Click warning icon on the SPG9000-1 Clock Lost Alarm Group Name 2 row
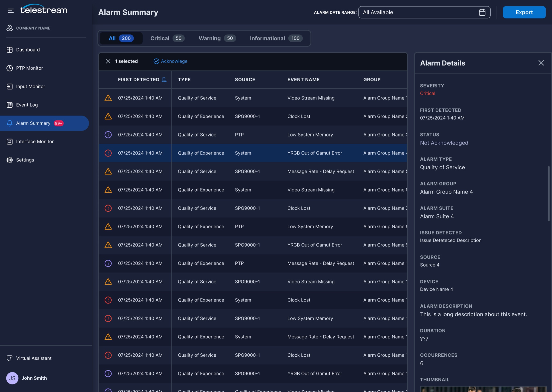The height and width of the screenshot is (392, 552). [108, 116]
